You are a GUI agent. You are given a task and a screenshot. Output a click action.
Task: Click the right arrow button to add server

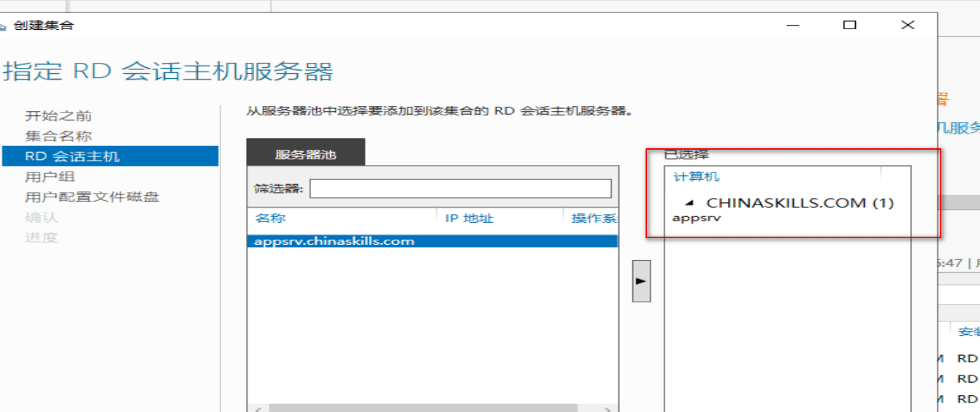point(641,281)
